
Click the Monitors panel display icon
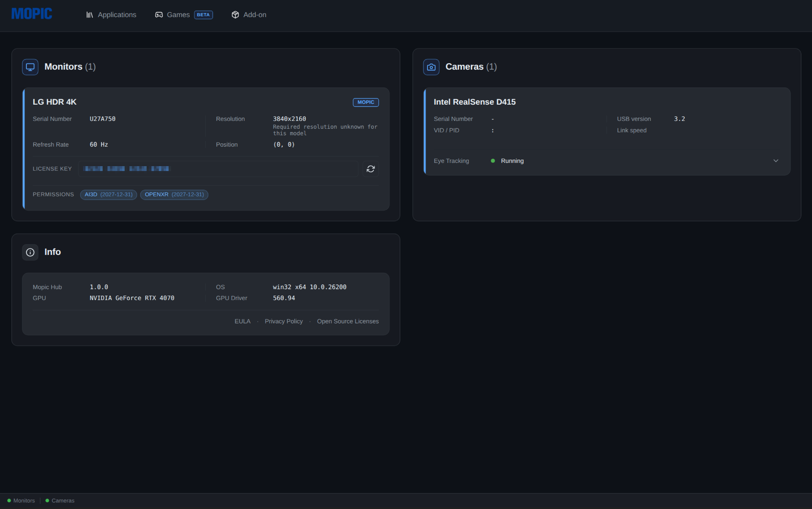[30, 67]
